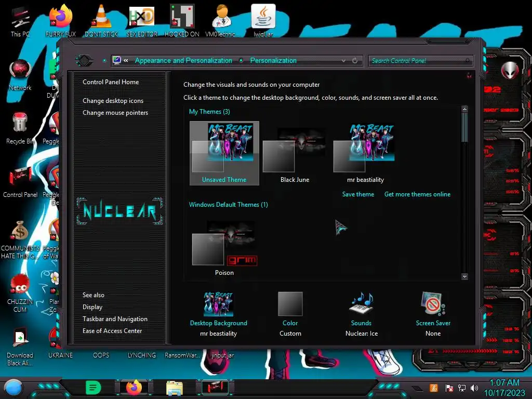The image size is (532, 399).
Task: Open VM0Technic desktop shortcut
Action: tap(222, 21)
